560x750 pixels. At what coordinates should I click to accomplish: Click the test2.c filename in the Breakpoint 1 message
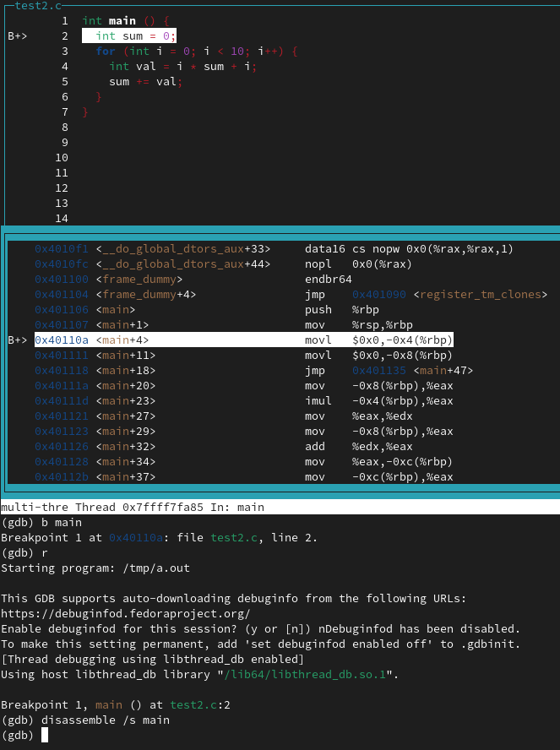(x=234, y=538)
